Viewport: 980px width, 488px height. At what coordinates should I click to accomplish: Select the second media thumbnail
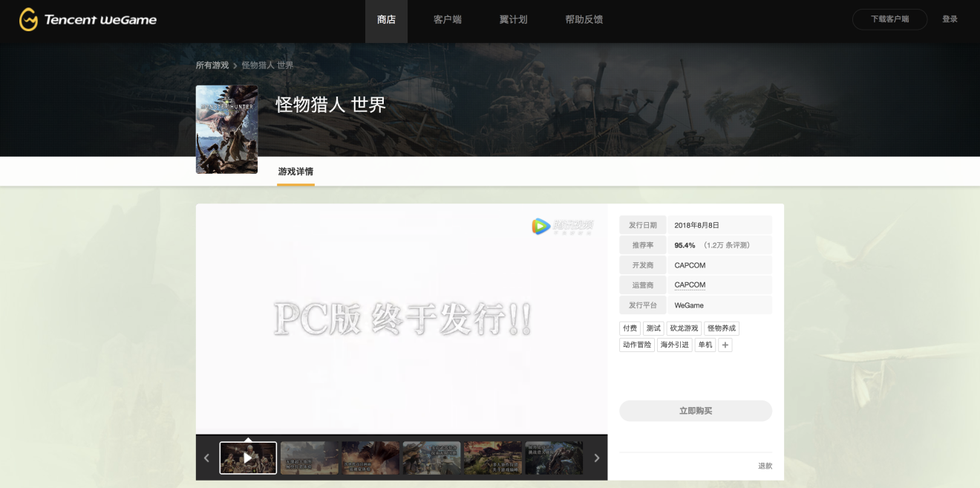310,458
